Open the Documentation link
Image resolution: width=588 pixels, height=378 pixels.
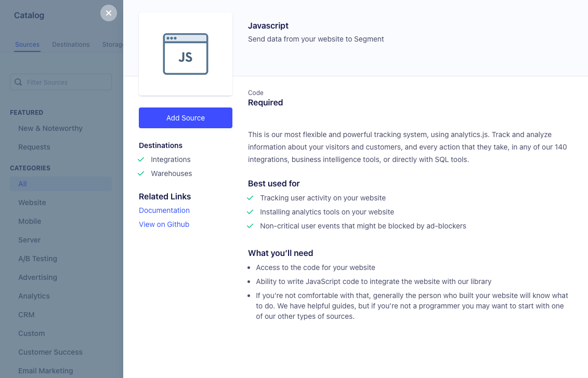pos(164,210)
